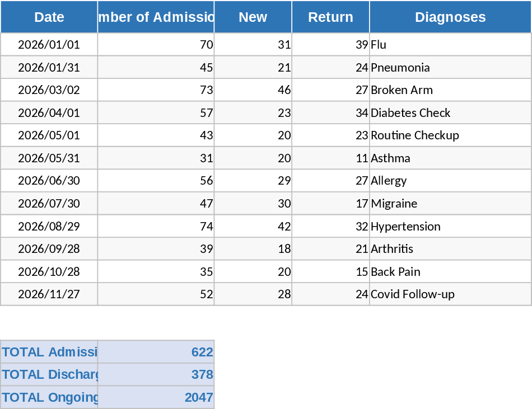The height and width of the screenshot is (409, 532).
Task: Select the TOTAL Ongoing value 2047
Action: 156,397
